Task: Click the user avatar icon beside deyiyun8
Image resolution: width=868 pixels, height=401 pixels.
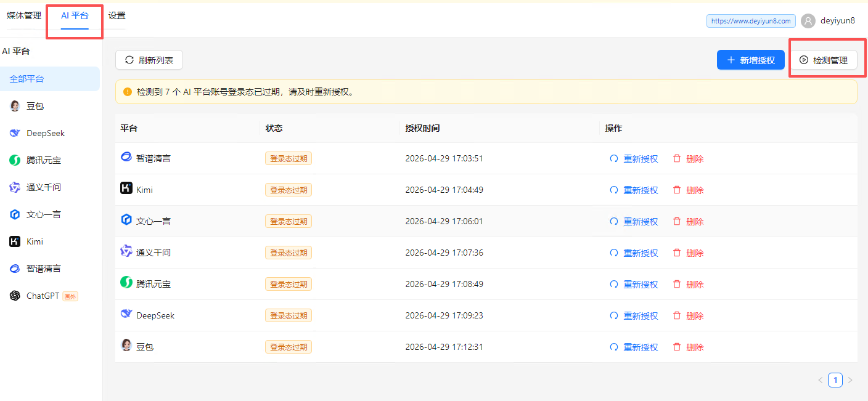Action: pos(808,21)
